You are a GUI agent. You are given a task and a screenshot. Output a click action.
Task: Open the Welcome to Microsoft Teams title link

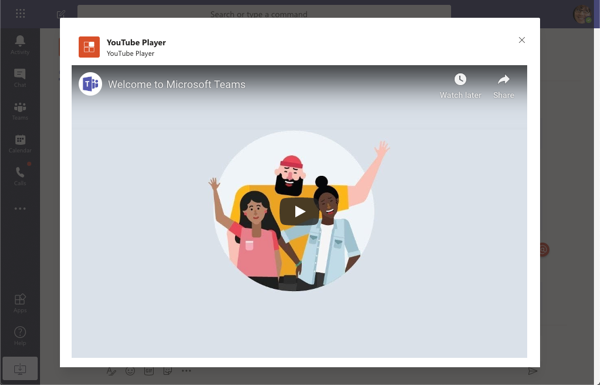[176, 84]
